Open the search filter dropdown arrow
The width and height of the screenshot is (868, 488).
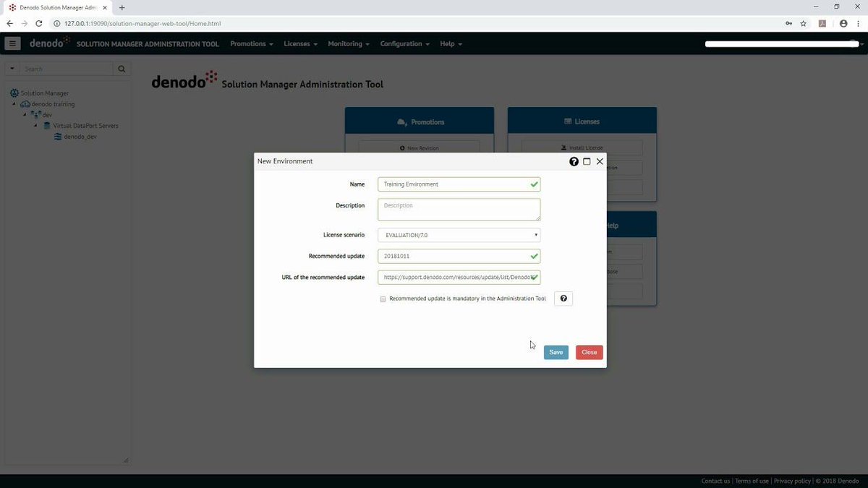click(x=12, y=68)
